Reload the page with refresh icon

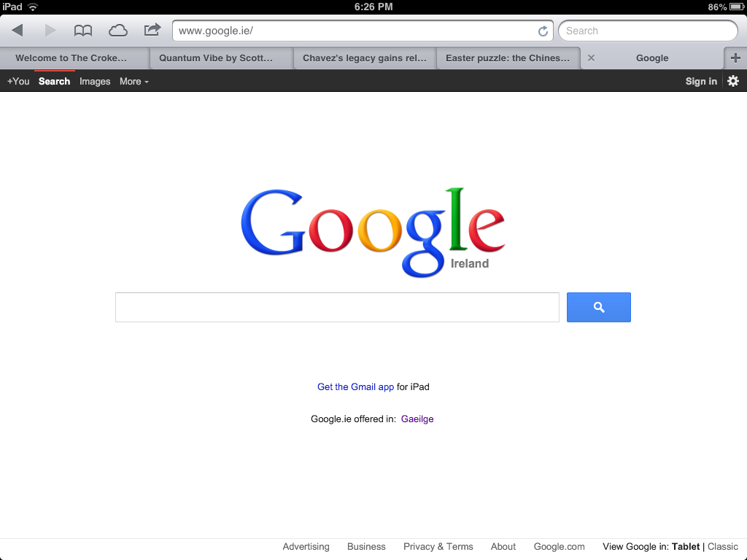pos(543,31)
